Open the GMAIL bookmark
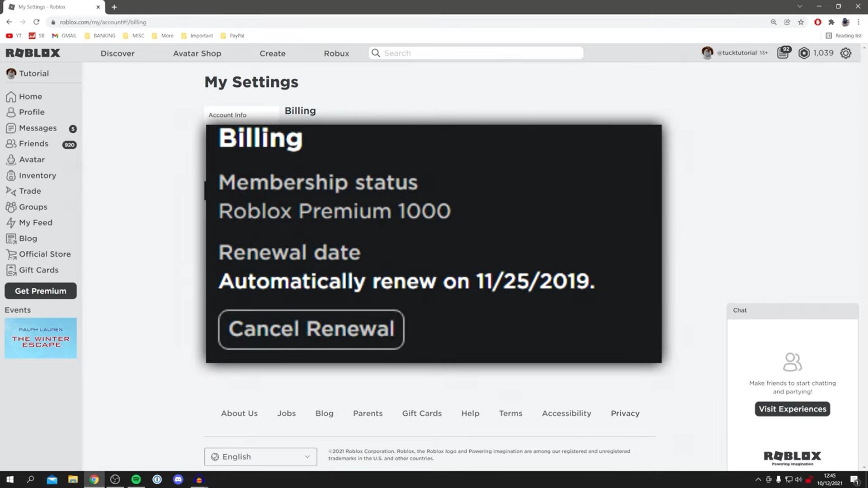Screen dimensions: 868x488 coord(64,36)
